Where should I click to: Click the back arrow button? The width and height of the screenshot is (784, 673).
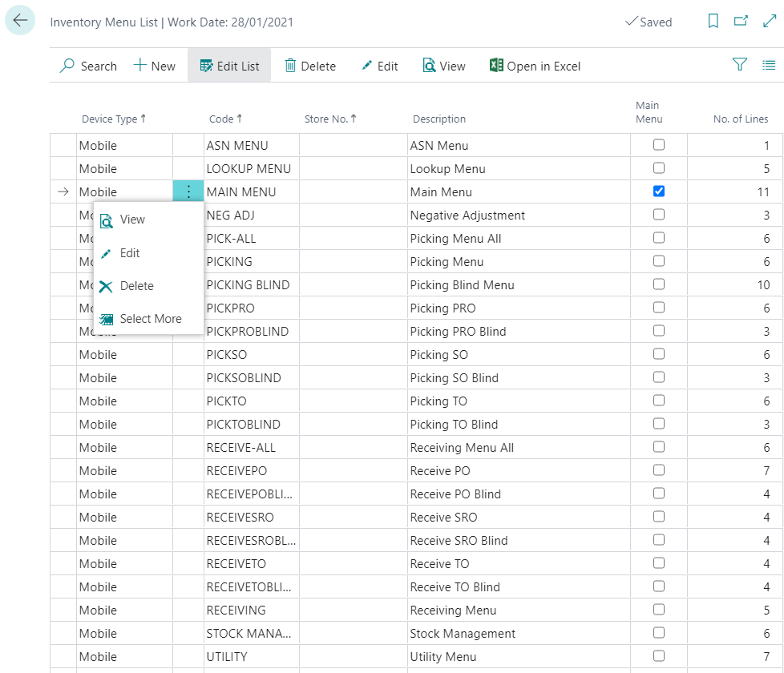[20, 21]
